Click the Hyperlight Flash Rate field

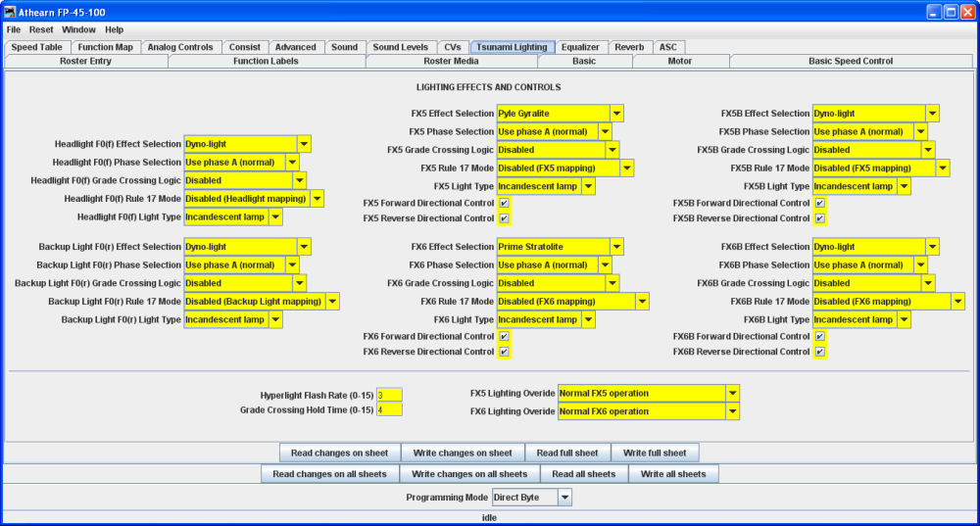(389, 395)
